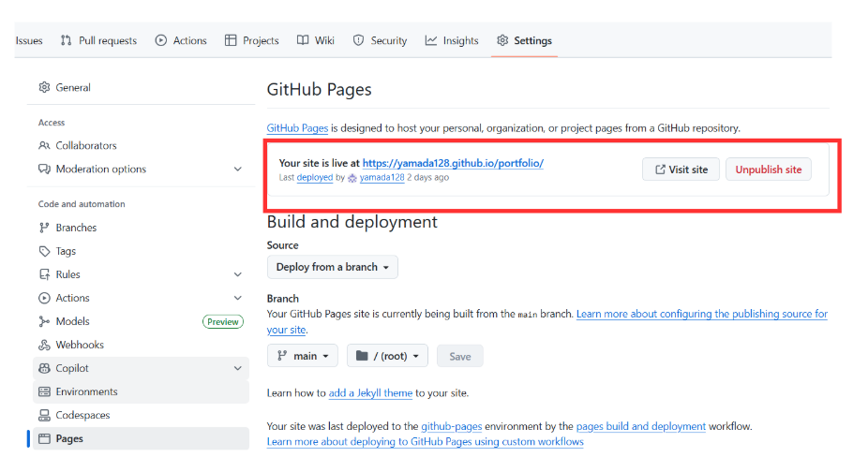This screenshot has height=472, width=868.
Task: Expand the Rules section chevron
Action: [x=237, y=274]
